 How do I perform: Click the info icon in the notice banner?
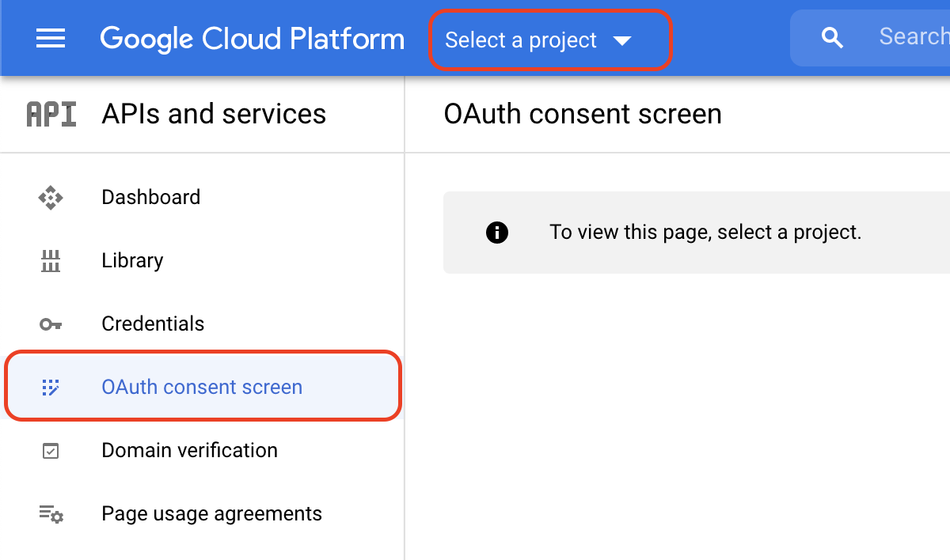(497, 232)
